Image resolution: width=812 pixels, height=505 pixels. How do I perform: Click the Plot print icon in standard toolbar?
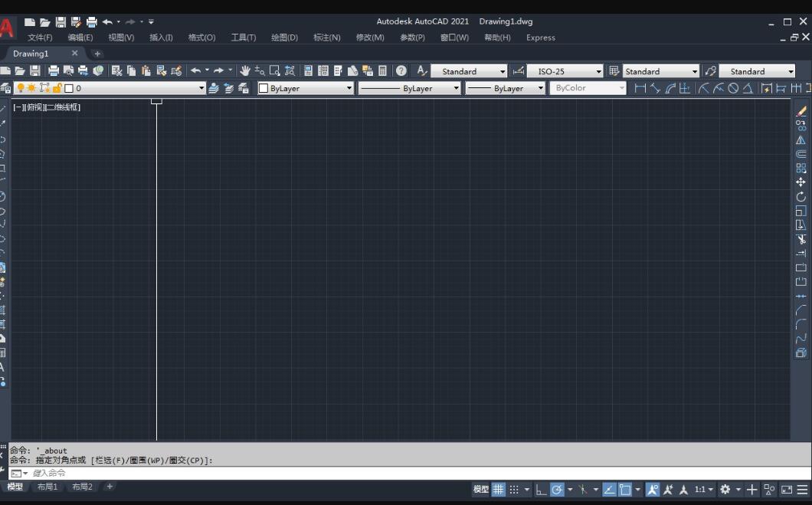point(54,71)
